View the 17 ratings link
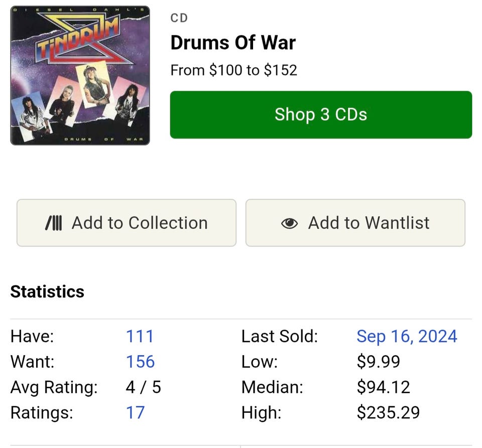Viewport: 482px width, 448px height. pos(135,413)
